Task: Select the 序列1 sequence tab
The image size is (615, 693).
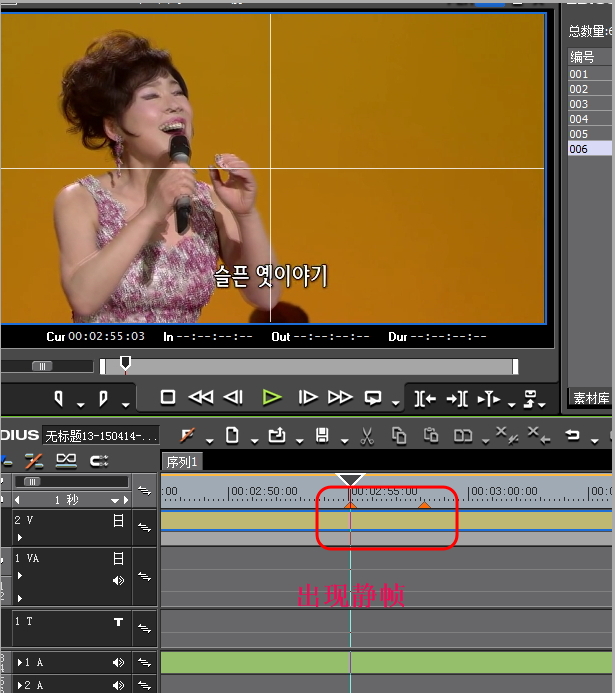Action: 182,462
